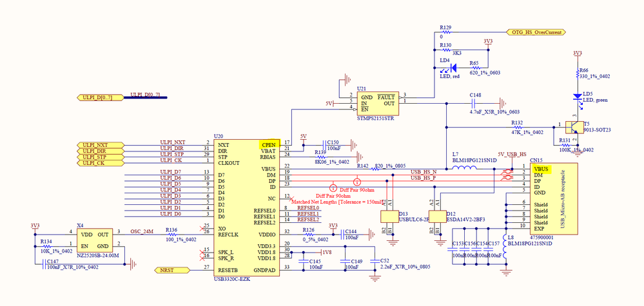Select the D13 USBULC6-2F protection diode

pyautogui.click(x=389, y=216)
